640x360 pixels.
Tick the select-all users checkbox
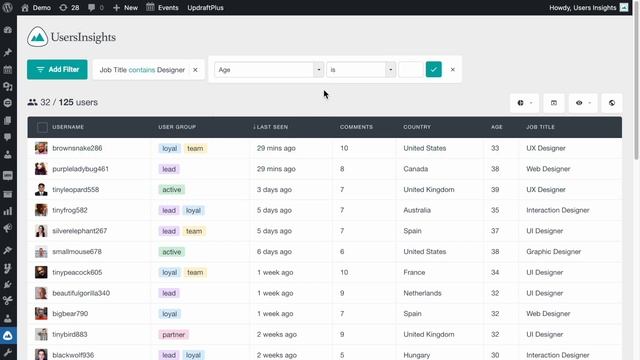(x=42, y=127)
